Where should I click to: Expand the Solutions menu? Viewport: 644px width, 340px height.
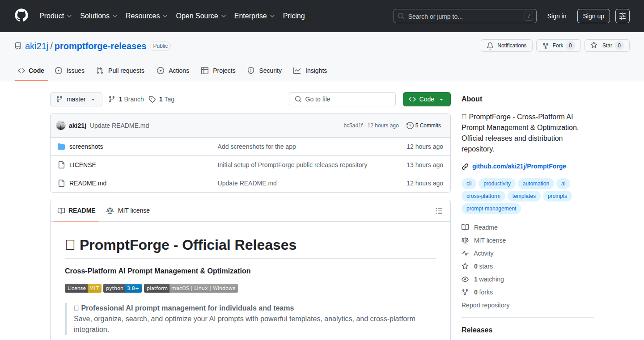(99, 16)
